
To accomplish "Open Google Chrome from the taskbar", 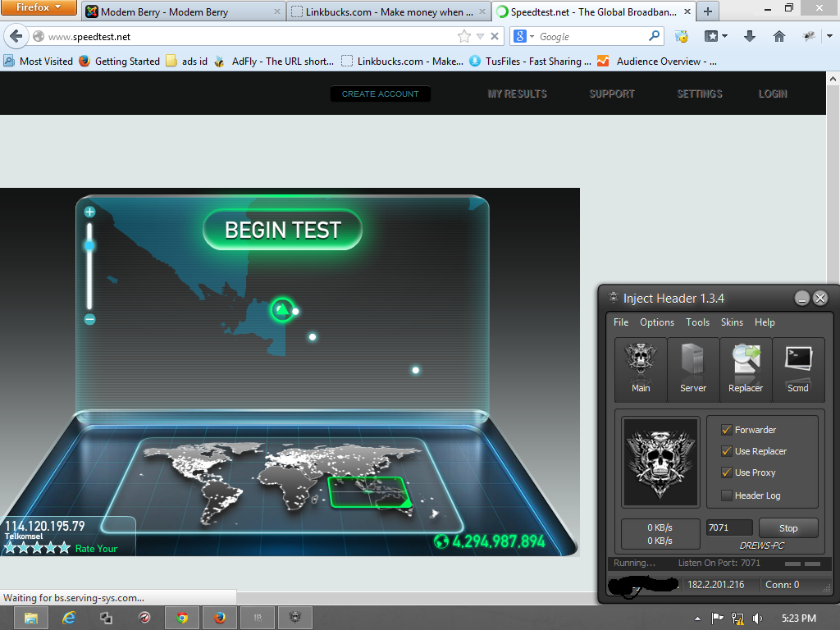I will (182, 619).
